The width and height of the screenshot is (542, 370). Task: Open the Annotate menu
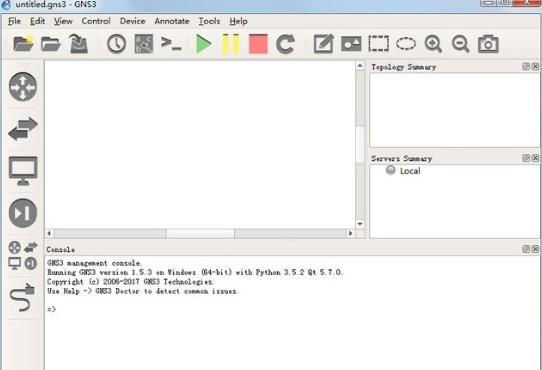pos(172,21)
